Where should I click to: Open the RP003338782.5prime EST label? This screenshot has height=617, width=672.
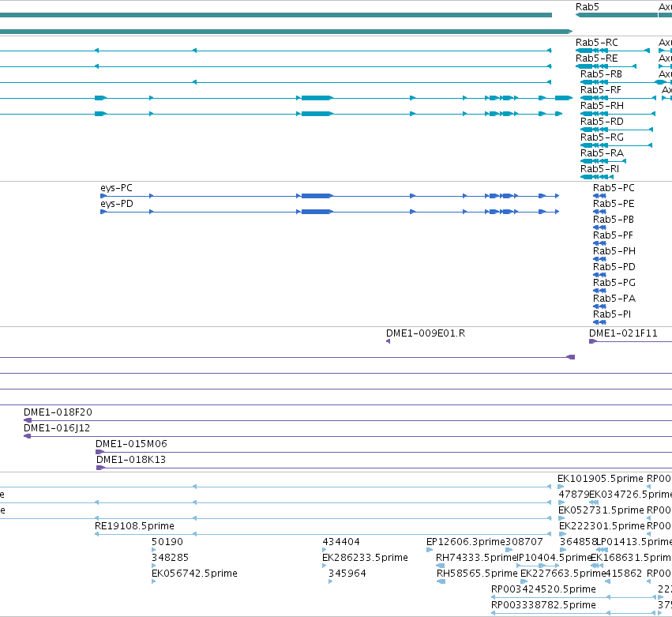tap(543, 606)
